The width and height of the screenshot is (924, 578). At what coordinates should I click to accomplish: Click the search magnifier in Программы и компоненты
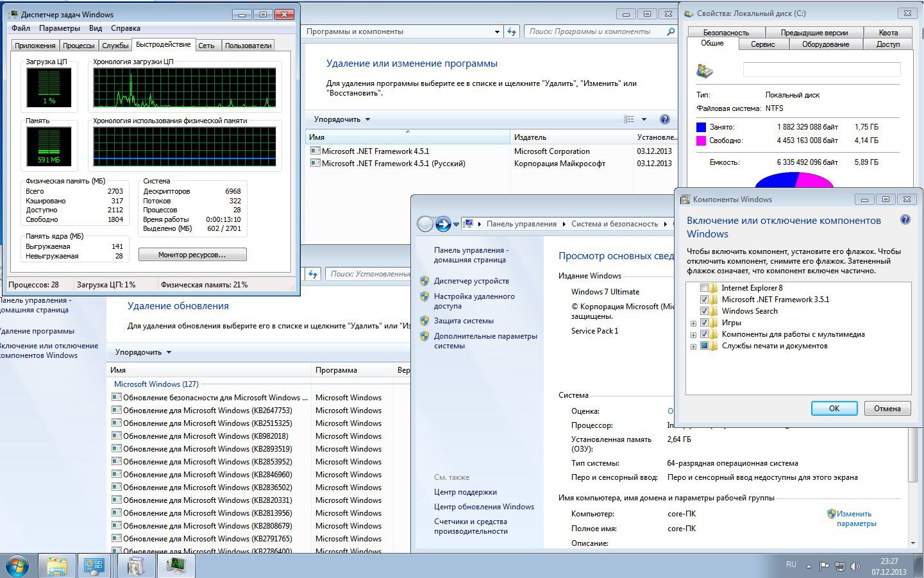pos(671,31)
